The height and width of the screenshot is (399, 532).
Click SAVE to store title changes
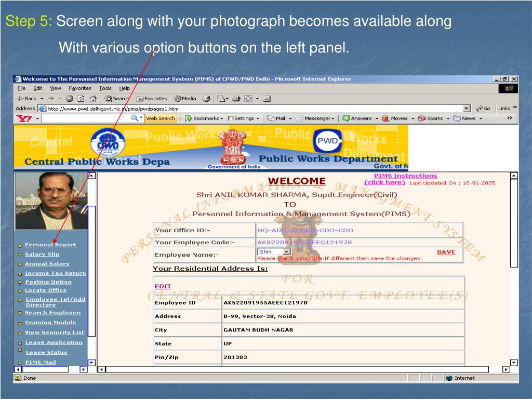click(x=446, y=251)
